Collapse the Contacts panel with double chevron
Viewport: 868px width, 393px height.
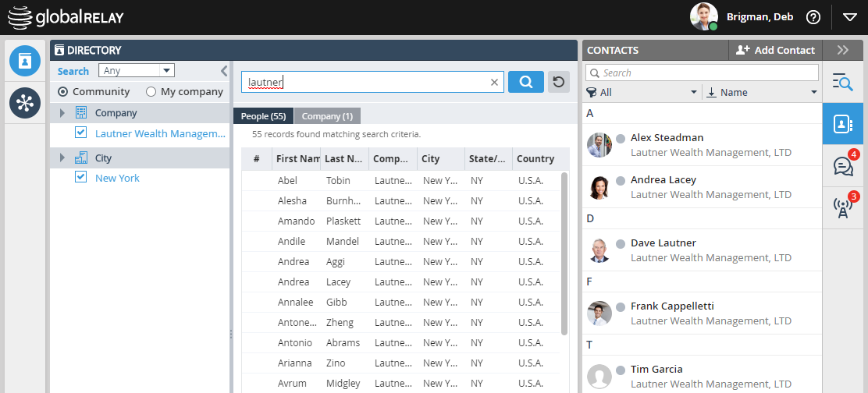[x=842, y=50]
